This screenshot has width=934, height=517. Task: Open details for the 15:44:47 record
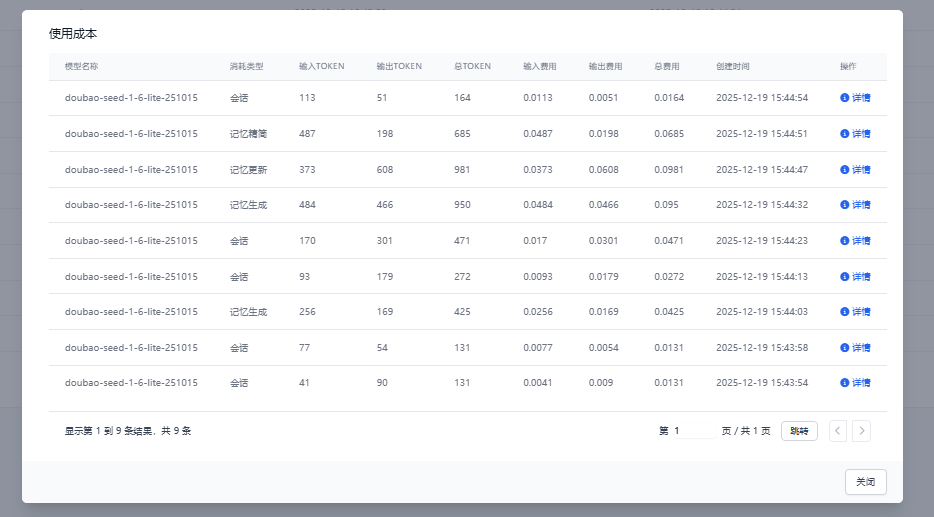tap(855, 170)
